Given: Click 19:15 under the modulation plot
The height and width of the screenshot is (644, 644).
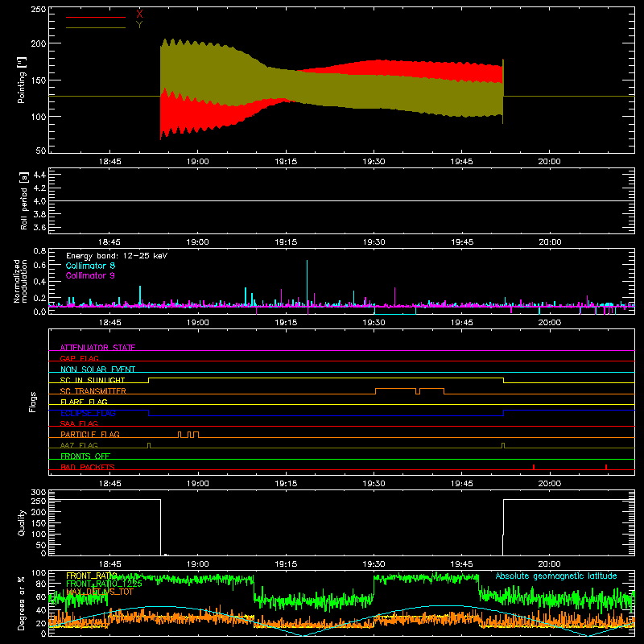Looking at the screenshot, I should [286, 323].
